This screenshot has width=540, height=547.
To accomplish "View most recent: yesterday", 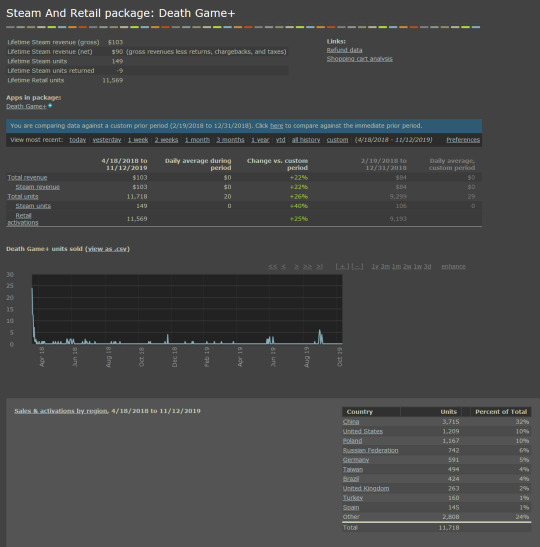I will (x=107, y=140).
